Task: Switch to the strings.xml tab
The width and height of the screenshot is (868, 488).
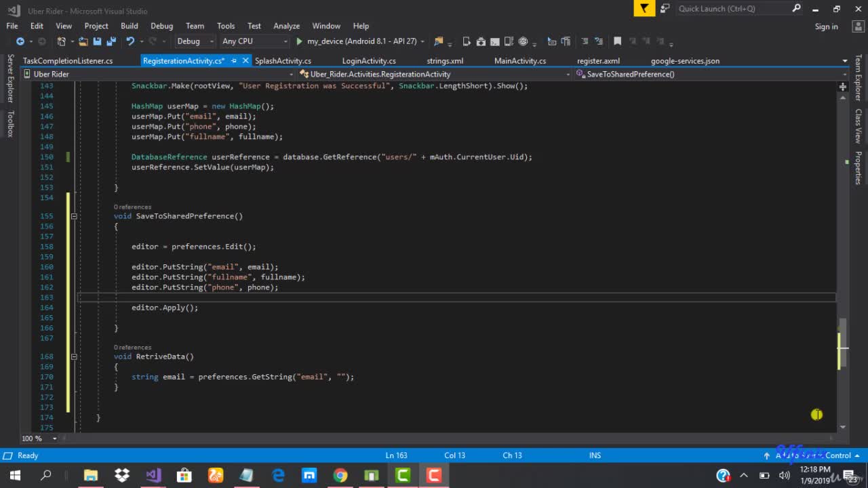Action: (445, 61)
